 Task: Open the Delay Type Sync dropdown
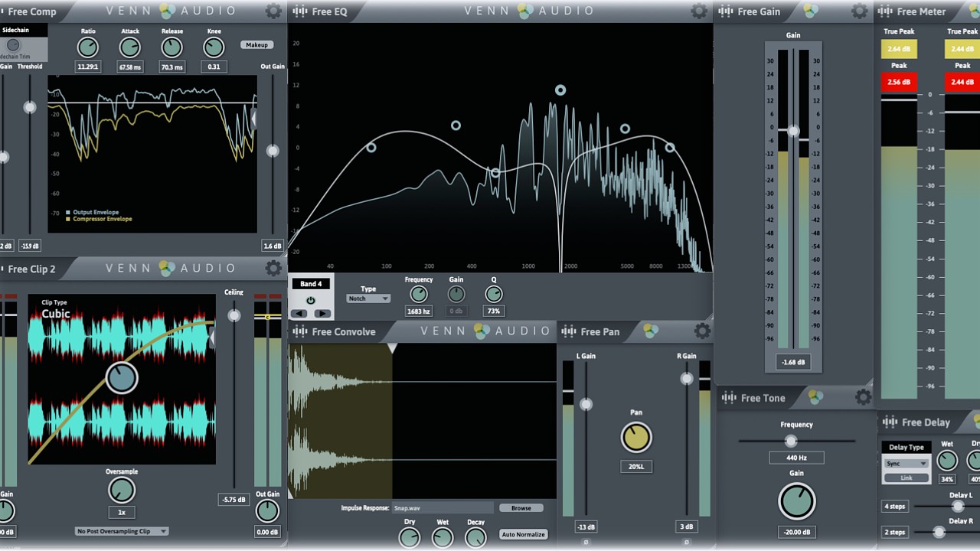[x=906, y=463]
